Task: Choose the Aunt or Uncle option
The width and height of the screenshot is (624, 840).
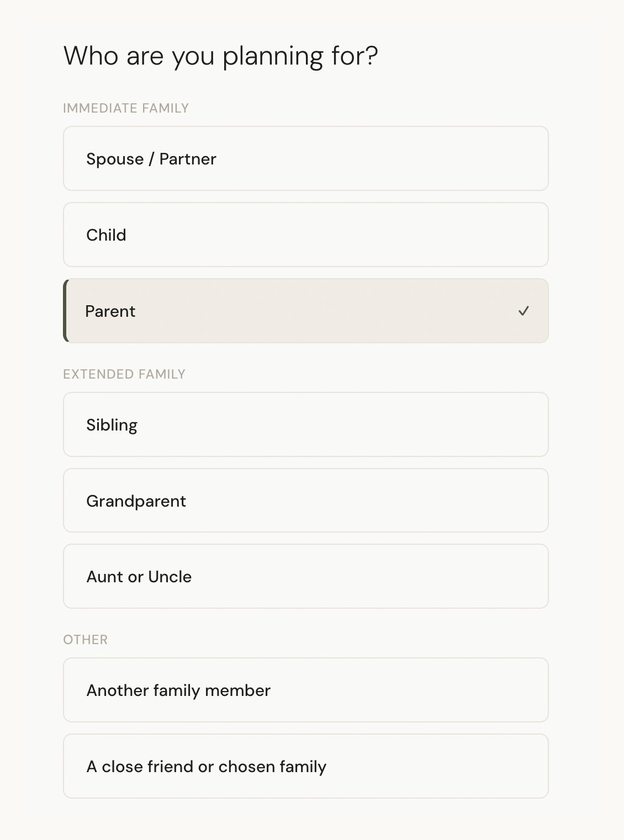Action: tap(305, 577)
